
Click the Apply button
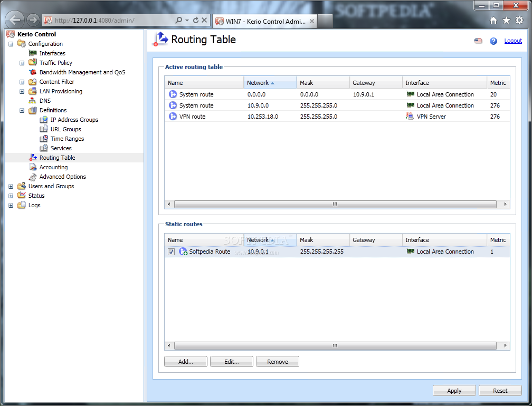[x=454, y=391]
